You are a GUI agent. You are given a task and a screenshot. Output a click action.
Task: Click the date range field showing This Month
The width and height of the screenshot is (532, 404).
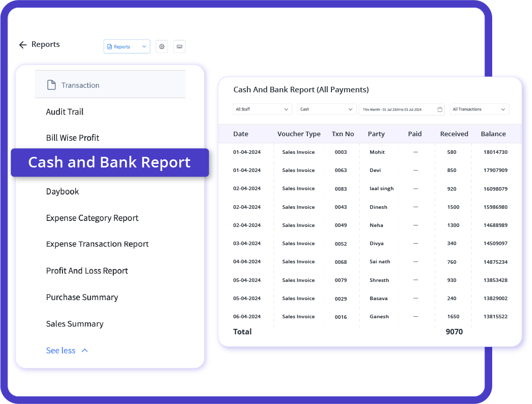point(398,109)
